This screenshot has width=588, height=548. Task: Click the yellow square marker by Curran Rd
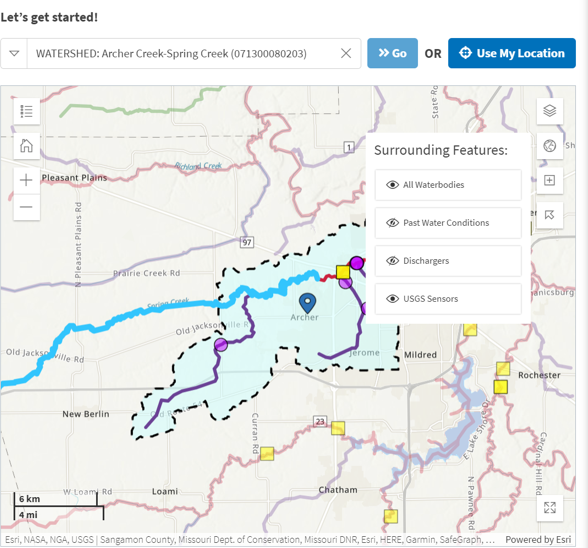267,453
